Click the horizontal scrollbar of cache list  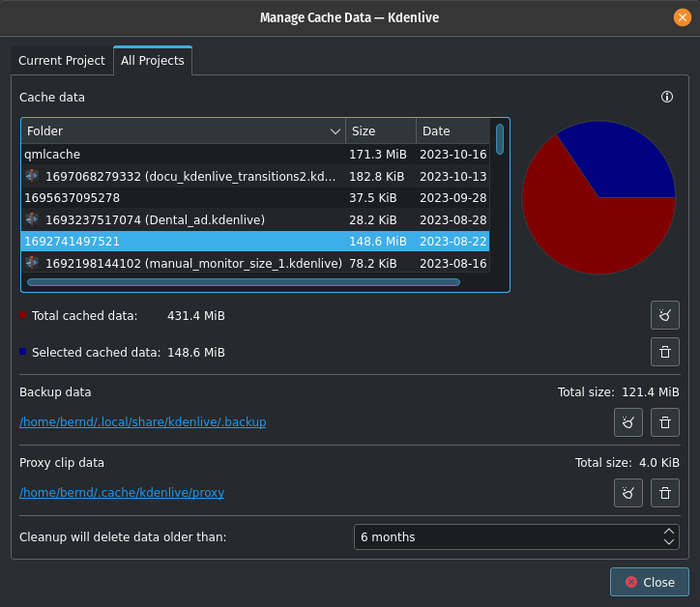(x=244, y=282)
